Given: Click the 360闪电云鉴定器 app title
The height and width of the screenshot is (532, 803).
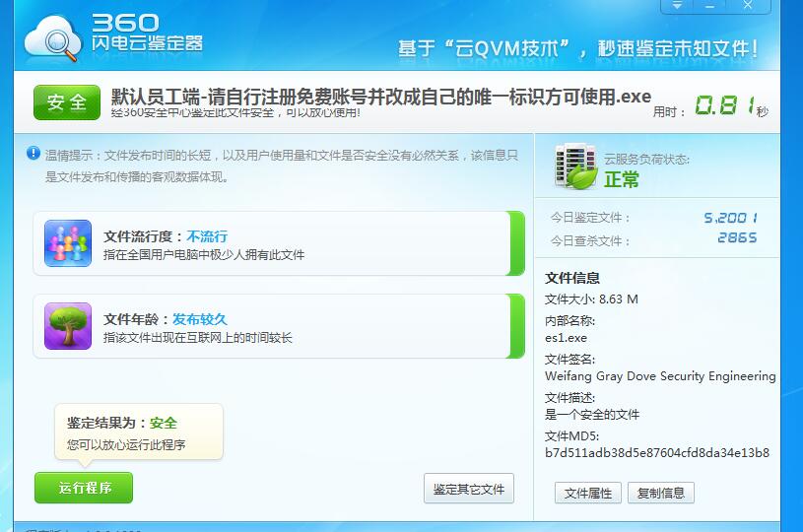Looking at the screenshot, I should tap(148, 32).
